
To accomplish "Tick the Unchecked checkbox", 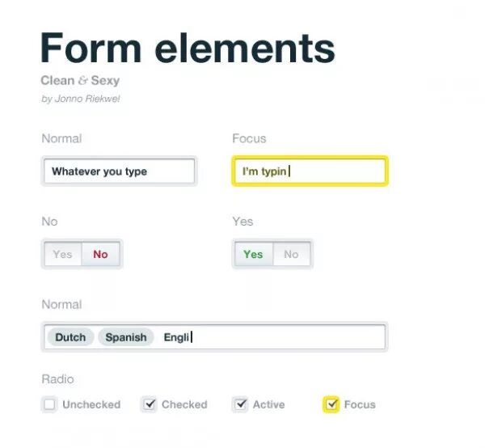I will pyautogui.click(x=50, y=404).
